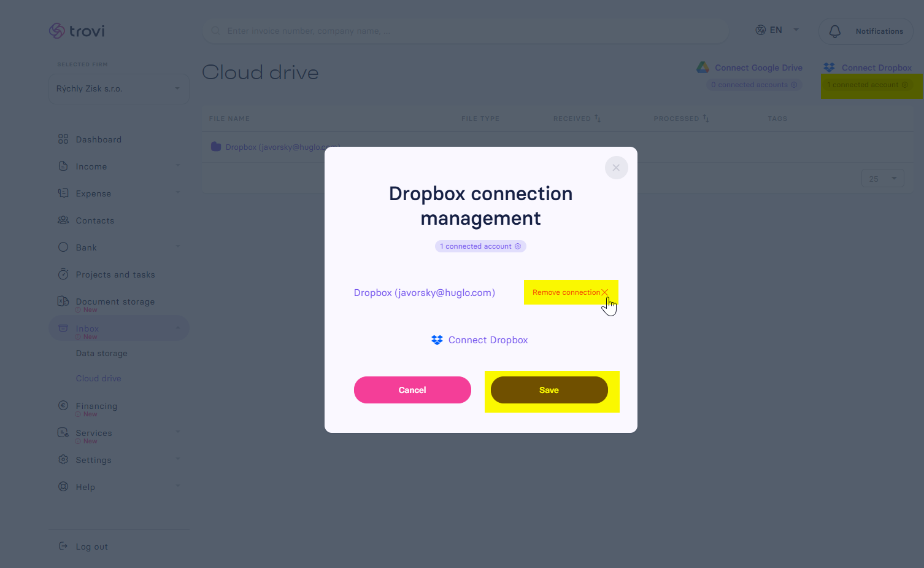Click the Dashboard grid icon
Viewport: 924px width, 568px height.
(63, 139)
